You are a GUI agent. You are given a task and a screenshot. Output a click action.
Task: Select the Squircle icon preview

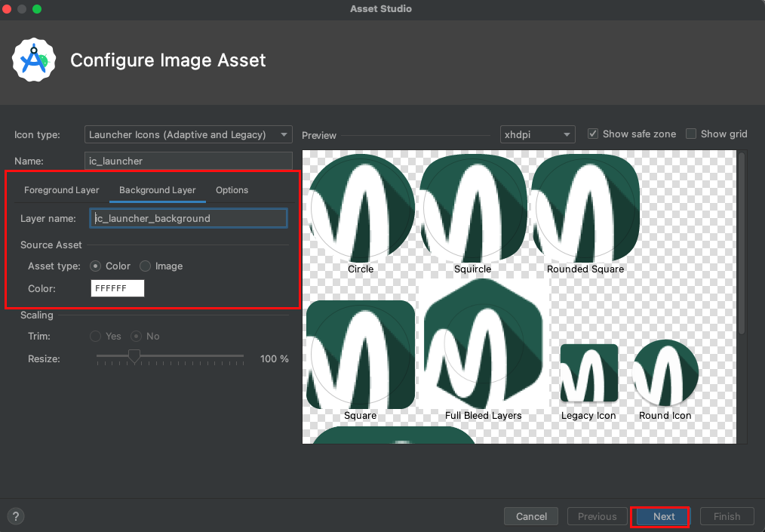tap(473, 208)
